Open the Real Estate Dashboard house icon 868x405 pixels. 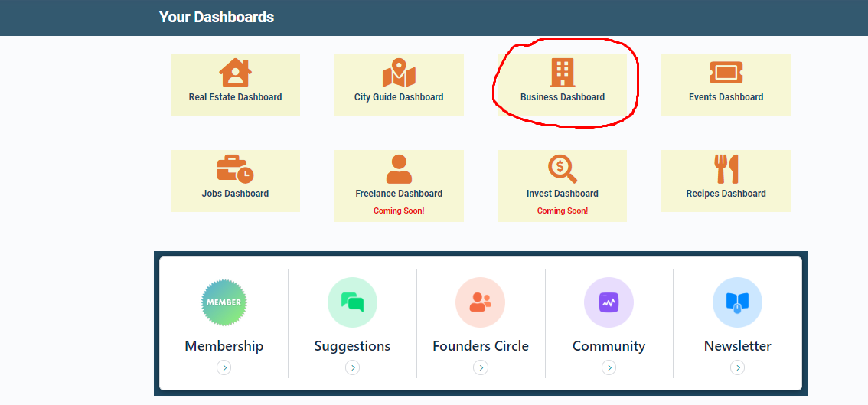click(235, 73)
